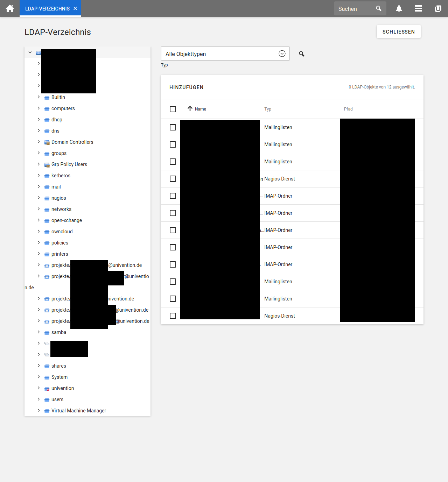
Task: Expand the computers tree node
Action: tap(38, 108)
